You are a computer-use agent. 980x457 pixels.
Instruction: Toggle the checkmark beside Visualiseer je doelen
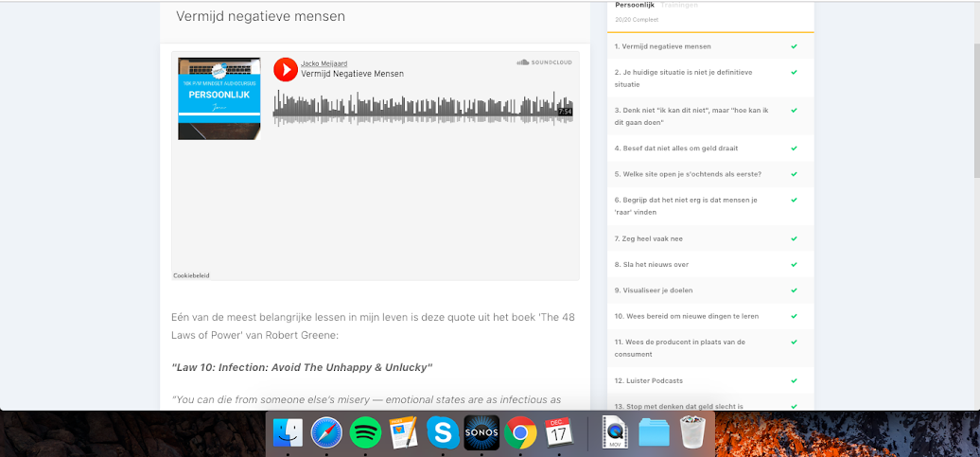(794, 290)
